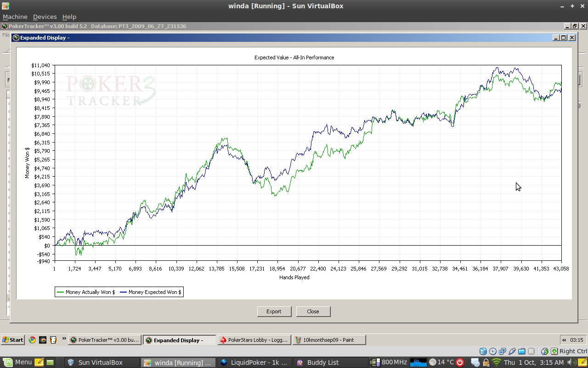This screenshot has width=588, height=368.
Task: Open the Mint Menu button
Action: [17, 362]
